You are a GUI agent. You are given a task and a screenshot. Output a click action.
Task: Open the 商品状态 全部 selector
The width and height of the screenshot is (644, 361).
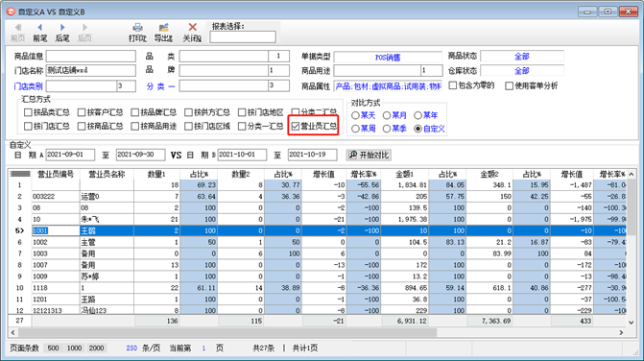522,57
